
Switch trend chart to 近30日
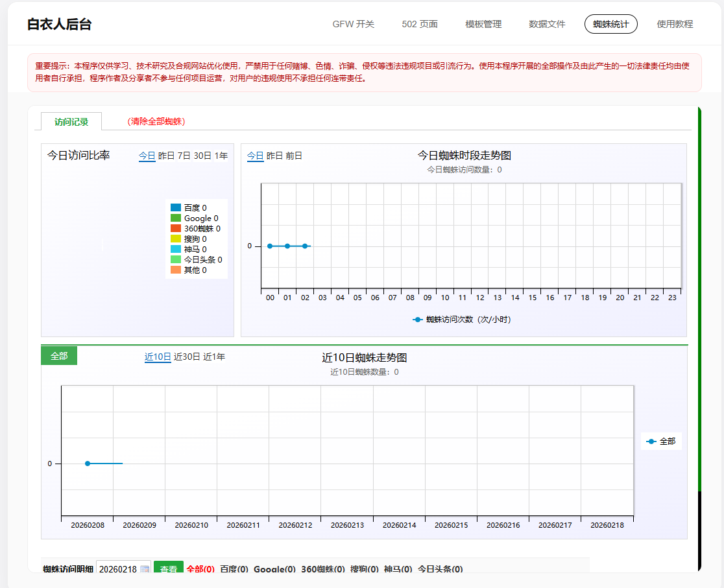pos(187,357)
